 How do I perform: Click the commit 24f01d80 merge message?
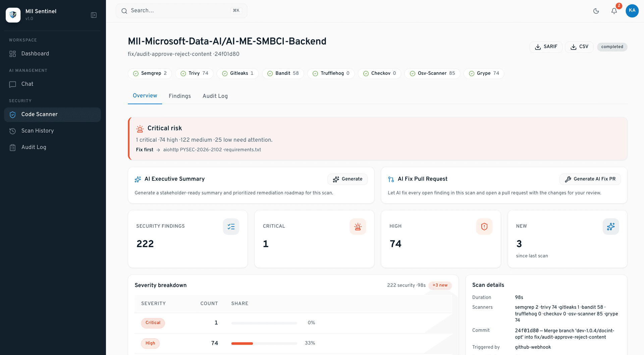(565, 334)
